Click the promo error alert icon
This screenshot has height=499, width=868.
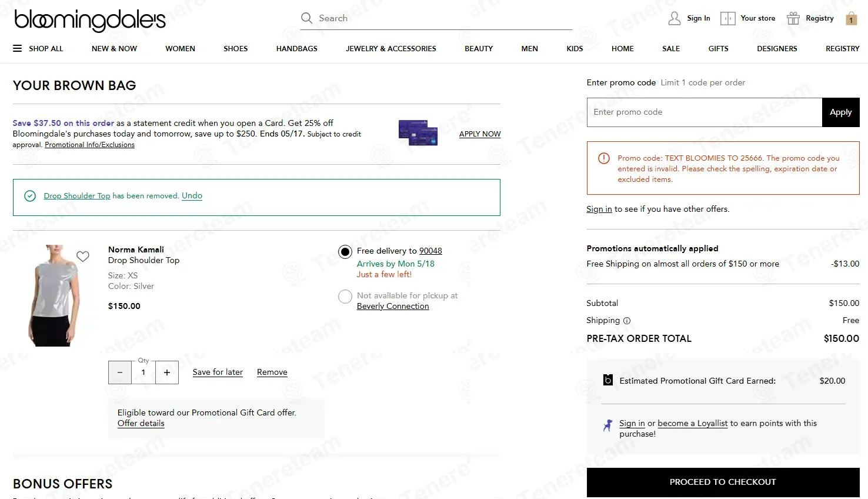604,158
